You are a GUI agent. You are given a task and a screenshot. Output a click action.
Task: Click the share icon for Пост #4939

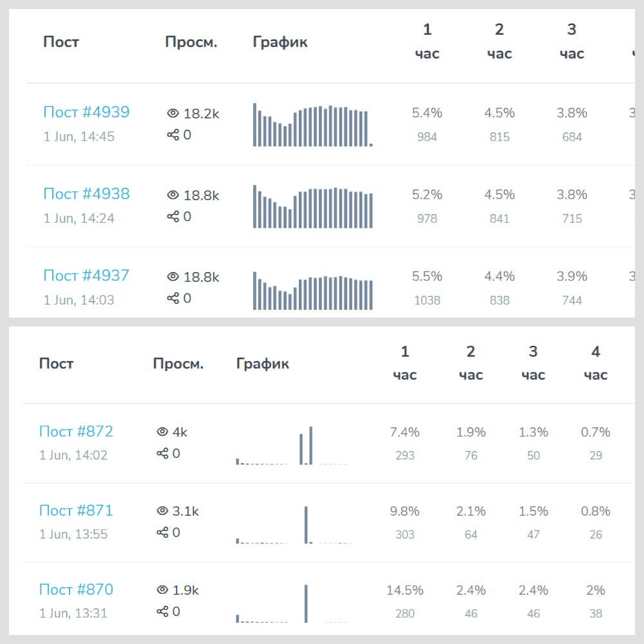click(x=173, y=135)
